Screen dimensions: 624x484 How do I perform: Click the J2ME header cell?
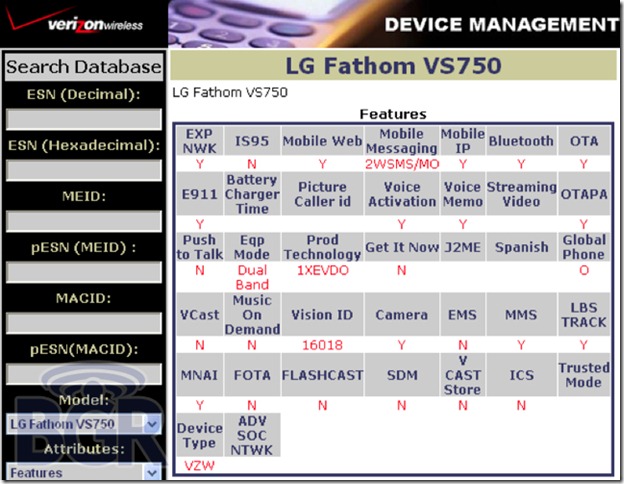pos(462,247)
